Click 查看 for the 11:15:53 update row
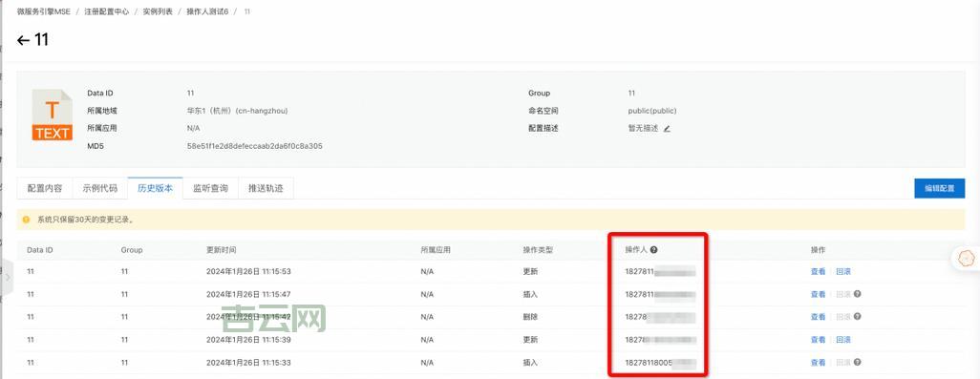This screenshot has width=980, height=379. click(819, 272)
